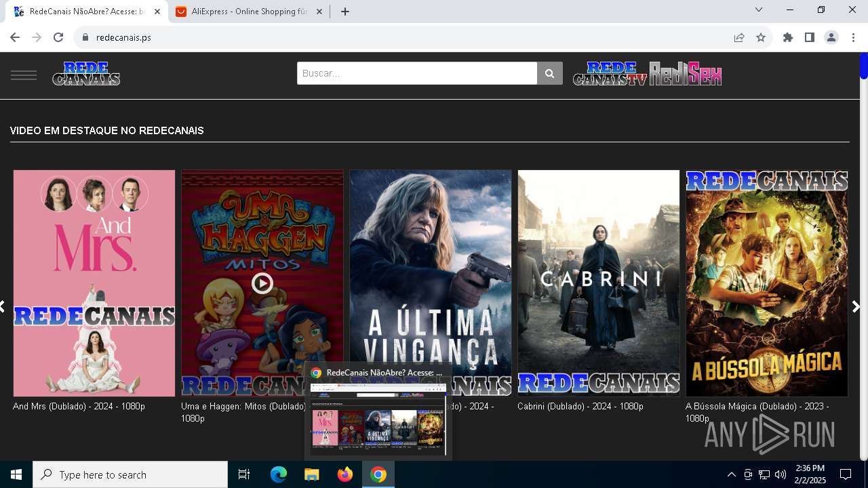Screen dimensions: 868x488
Task: Select the Chrome window preview thumbnail
Action: coord(378,419)
